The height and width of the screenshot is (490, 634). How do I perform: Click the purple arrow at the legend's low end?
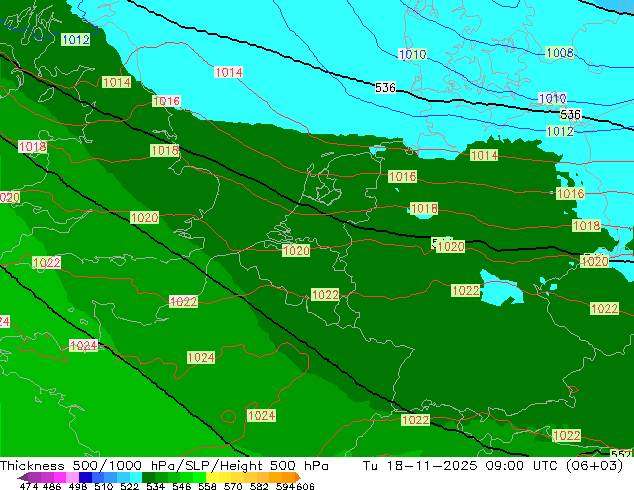[23, 477]
